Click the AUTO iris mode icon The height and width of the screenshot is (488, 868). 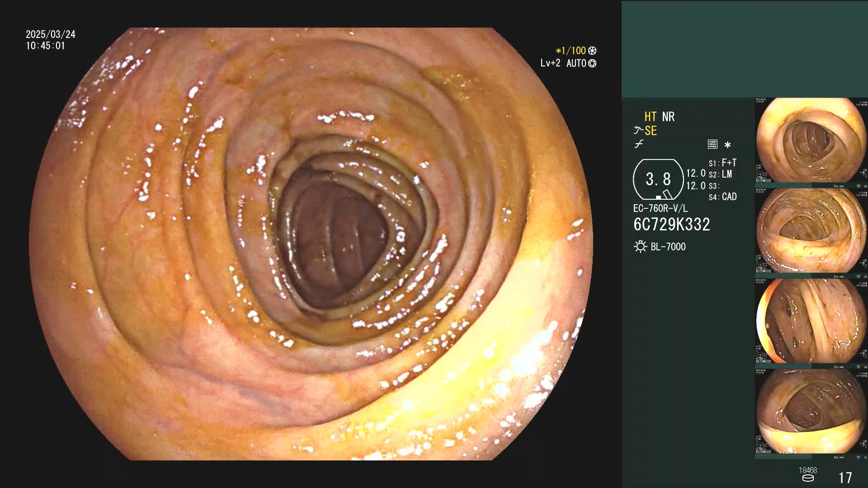tap(592, 63)
